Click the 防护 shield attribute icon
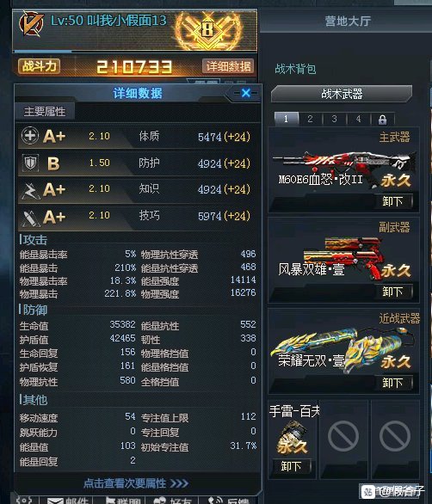 point(30,163)
